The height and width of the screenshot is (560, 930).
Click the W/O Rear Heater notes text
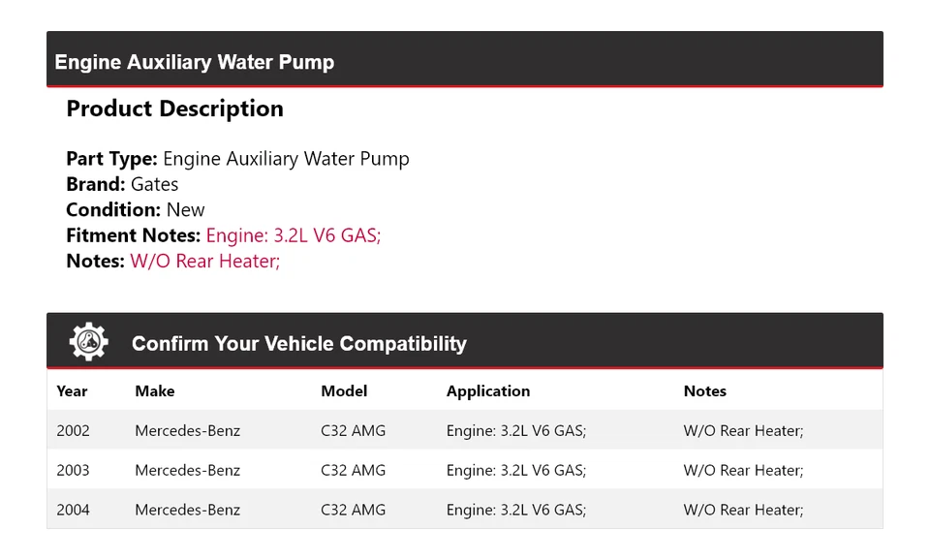[204, 261]
